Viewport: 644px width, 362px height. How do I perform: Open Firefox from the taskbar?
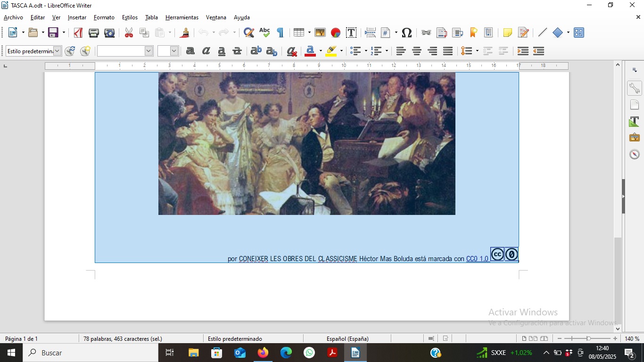(263, 353)
